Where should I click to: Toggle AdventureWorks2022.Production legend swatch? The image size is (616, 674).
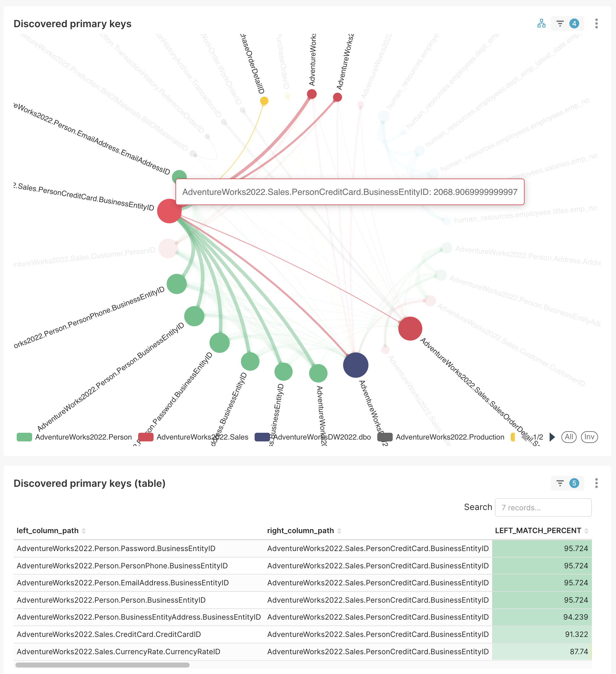pyautogui.click(x=385, y=437)
